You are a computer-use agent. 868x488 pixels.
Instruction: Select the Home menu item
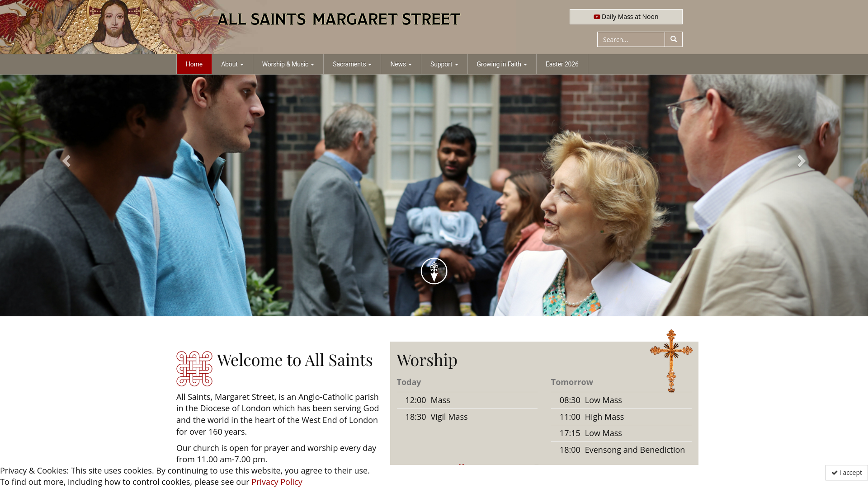(194, 64)
